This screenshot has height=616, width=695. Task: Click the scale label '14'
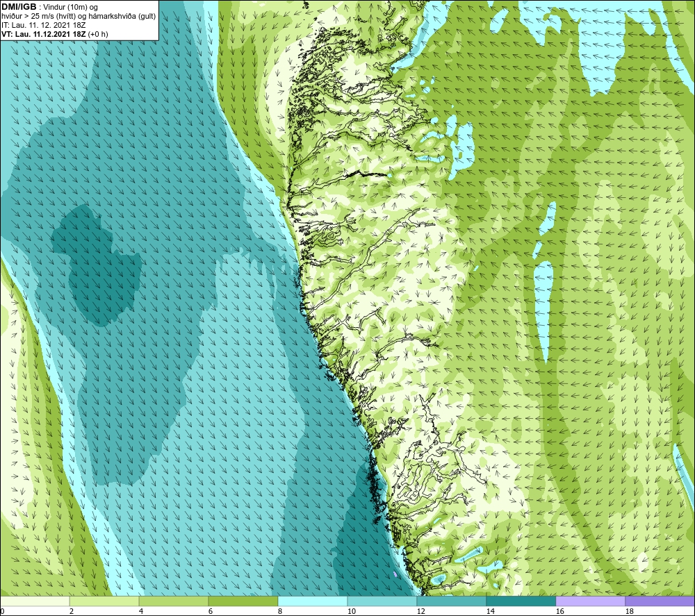[x=490, y=611]
